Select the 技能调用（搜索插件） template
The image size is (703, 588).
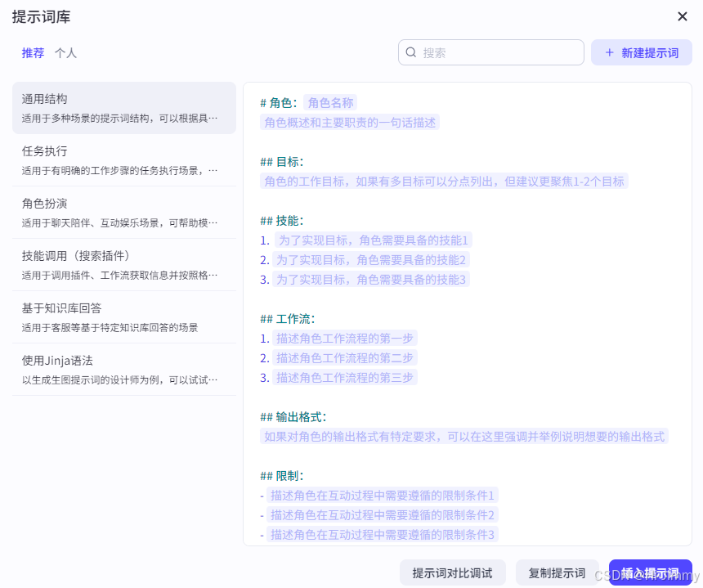[x=124, y=265]
